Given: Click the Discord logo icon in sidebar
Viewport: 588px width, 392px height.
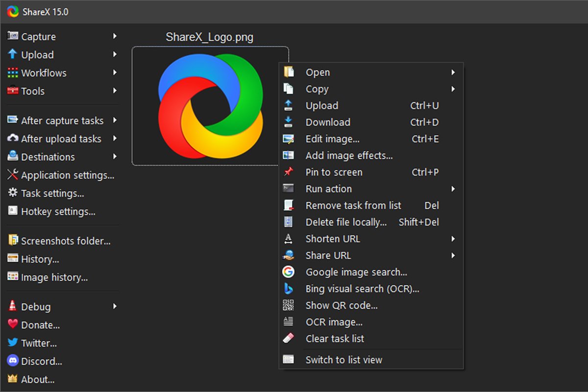Looking at the screenshot, I should click(x=13, y=361).
